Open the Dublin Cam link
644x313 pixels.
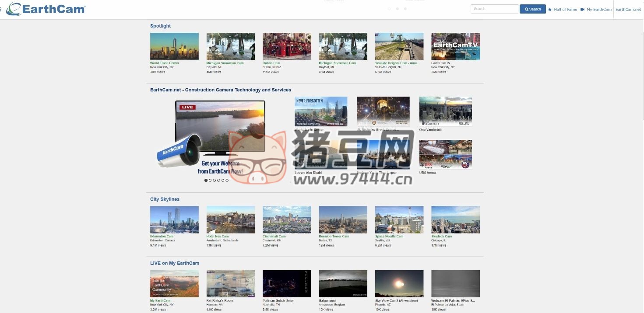point(271,63)
